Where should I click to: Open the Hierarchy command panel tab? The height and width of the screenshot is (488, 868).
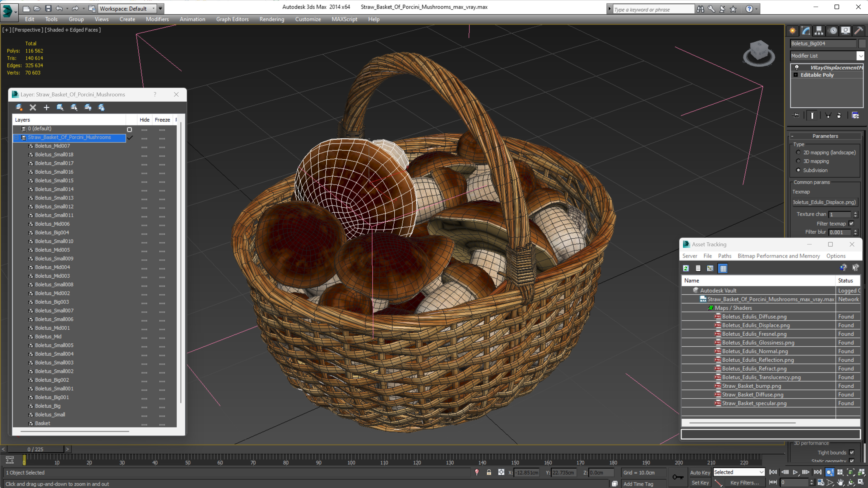[x=819, y=31]
